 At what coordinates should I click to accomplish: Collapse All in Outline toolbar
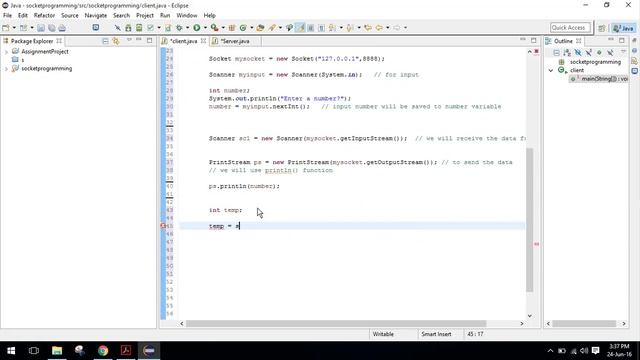[x=556, y=53]
